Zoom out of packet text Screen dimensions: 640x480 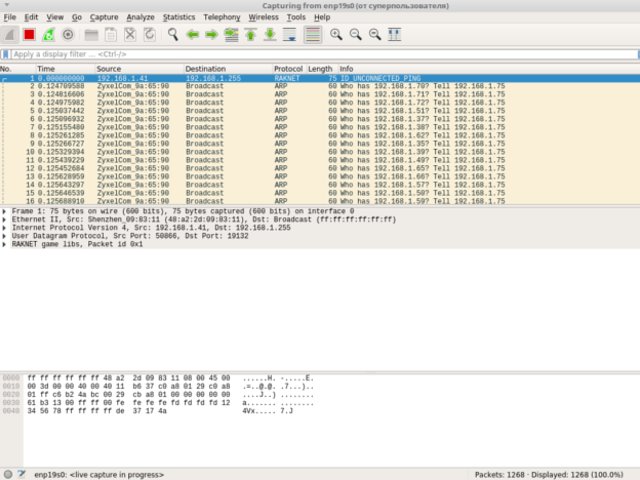[356, 35]
